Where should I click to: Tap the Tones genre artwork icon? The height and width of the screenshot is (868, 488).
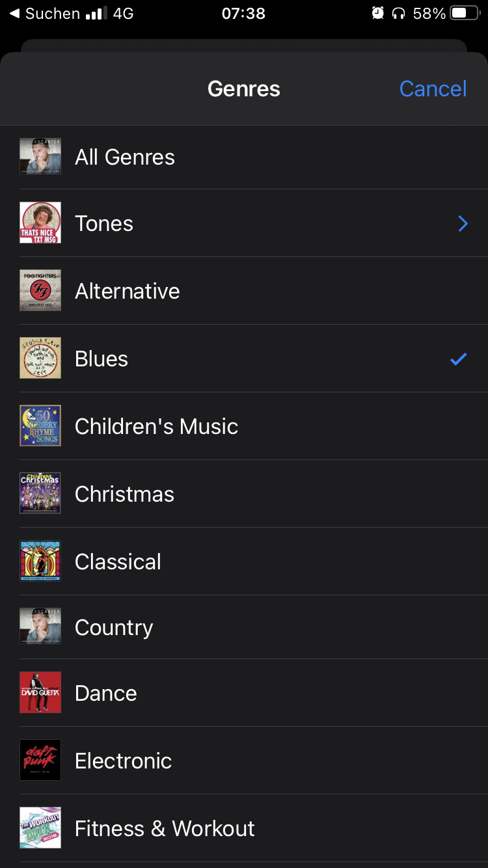40,223
